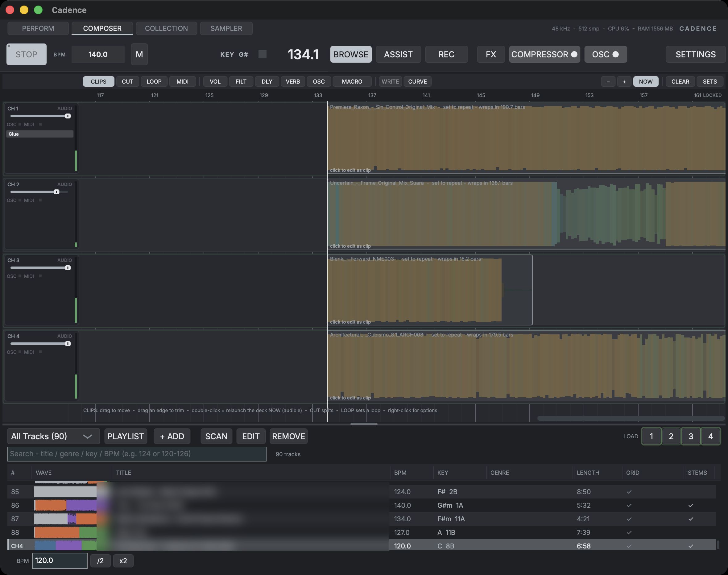Select the Glue effect on CH 1
Image resolution: width=728 pixels, height=575 pixels.
[40, 134]
